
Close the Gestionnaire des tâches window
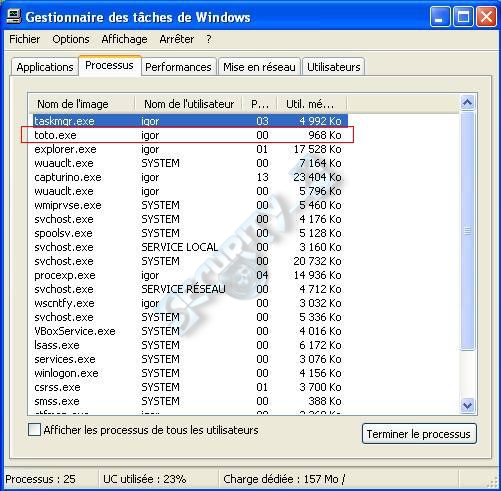coord(486,17)
